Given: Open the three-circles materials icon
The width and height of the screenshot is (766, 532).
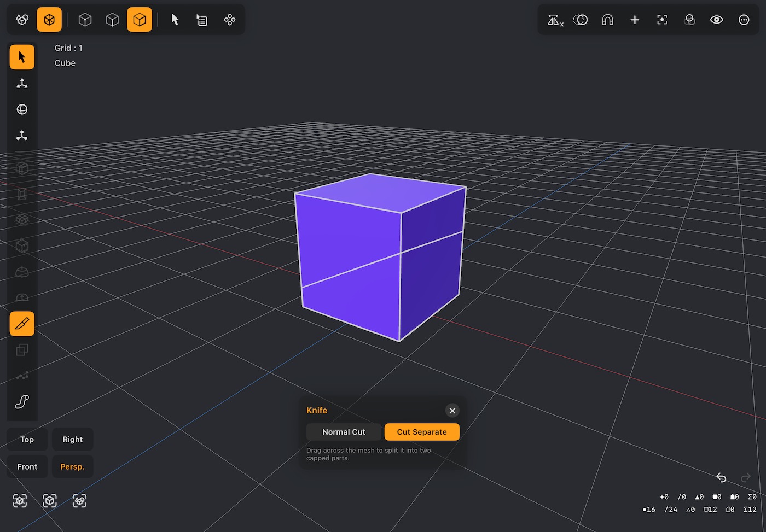Looking at the screenshot, I should pos(689,20).
